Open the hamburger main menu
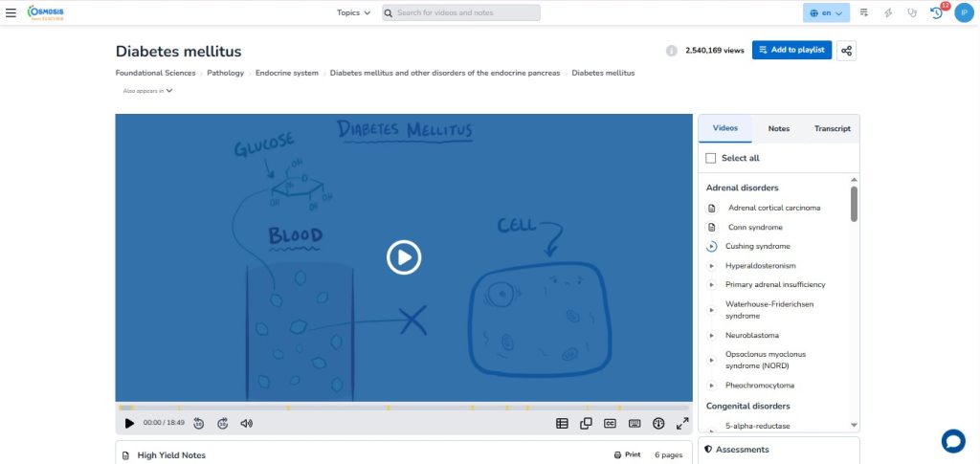980x464 pixels. (x=11, y=12)
